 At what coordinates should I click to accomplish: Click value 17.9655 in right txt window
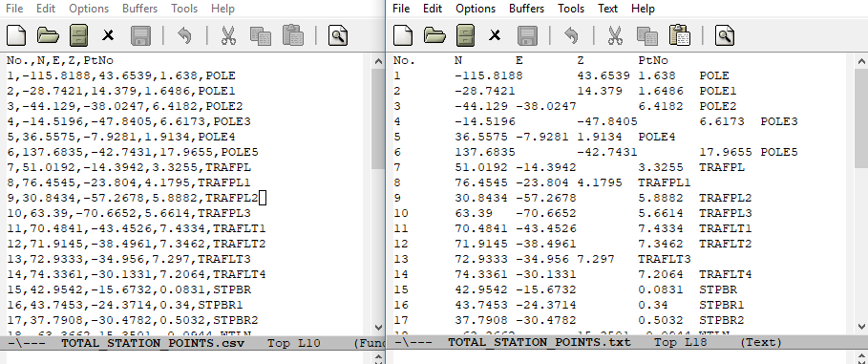726,152
